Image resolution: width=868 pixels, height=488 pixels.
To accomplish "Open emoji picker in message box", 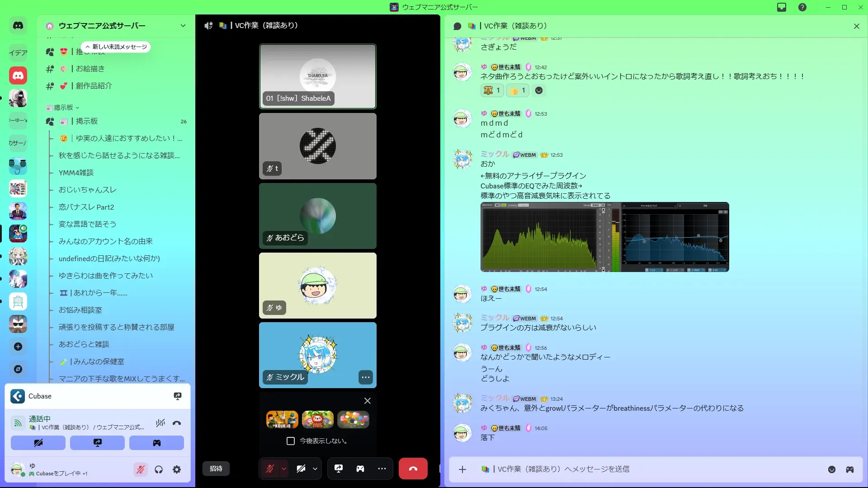I will (x=832, y=469).
